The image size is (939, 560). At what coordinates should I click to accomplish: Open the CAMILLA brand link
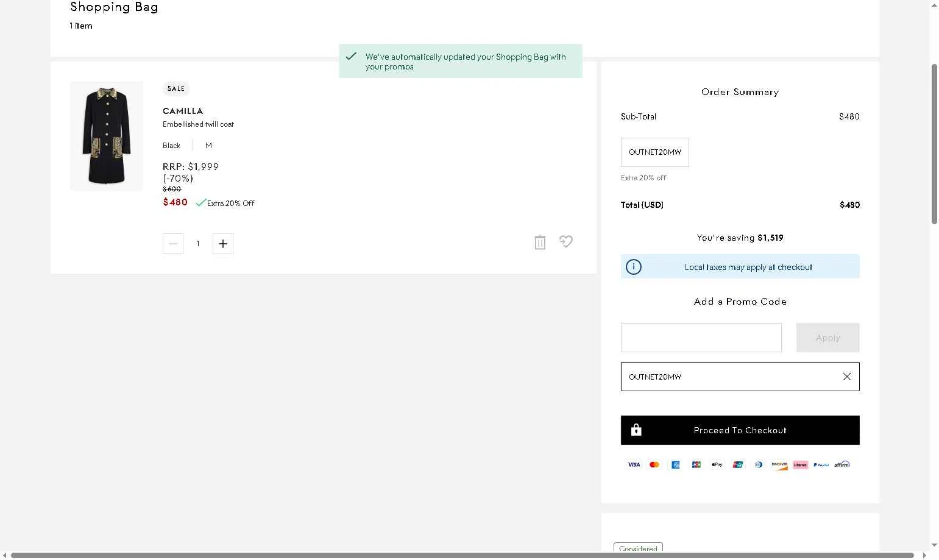point(183,111)
